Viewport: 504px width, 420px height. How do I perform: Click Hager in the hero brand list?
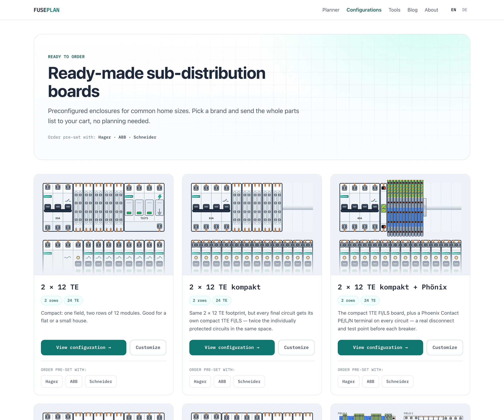(105, 137)
